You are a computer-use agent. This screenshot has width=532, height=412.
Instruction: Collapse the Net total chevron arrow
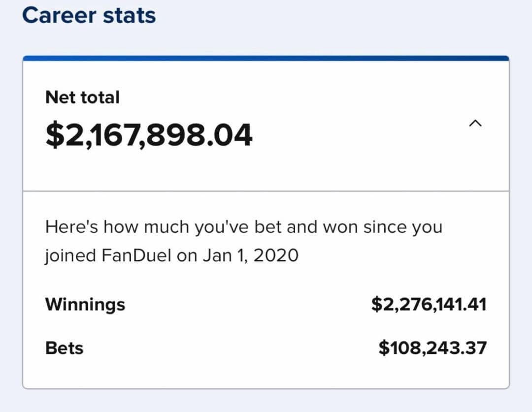click(475, 123)
